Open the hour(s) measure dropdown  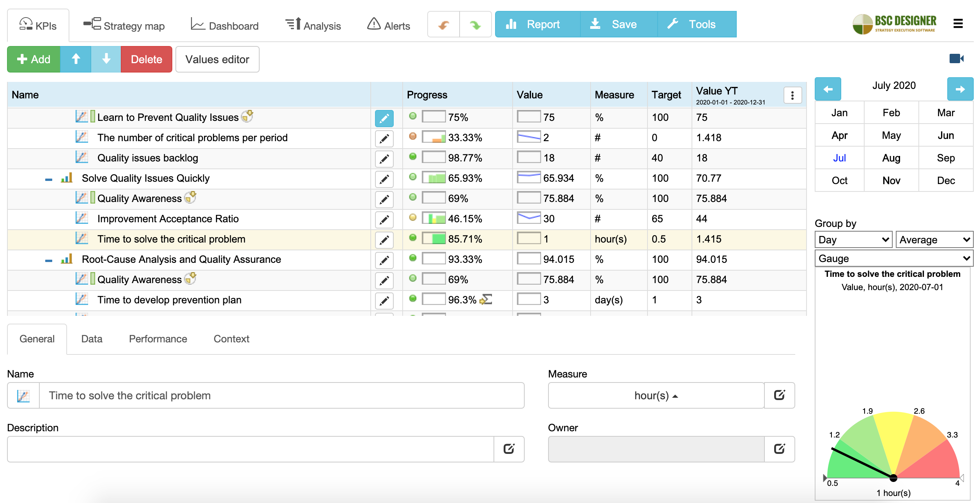point(656,395)
